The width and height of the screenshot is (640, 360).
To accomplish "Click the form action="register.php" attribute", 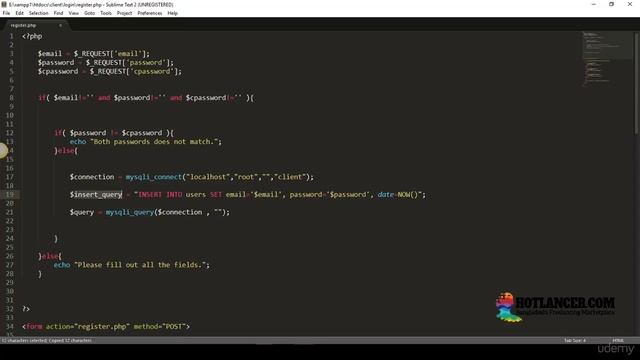I will [x=88, y=327].
